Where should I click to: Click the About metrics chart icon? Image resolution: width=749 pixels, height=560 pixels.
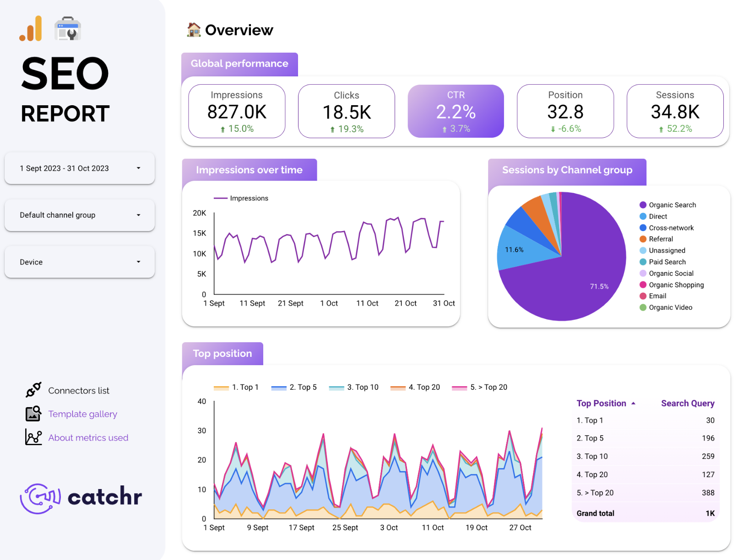[33, 437]
